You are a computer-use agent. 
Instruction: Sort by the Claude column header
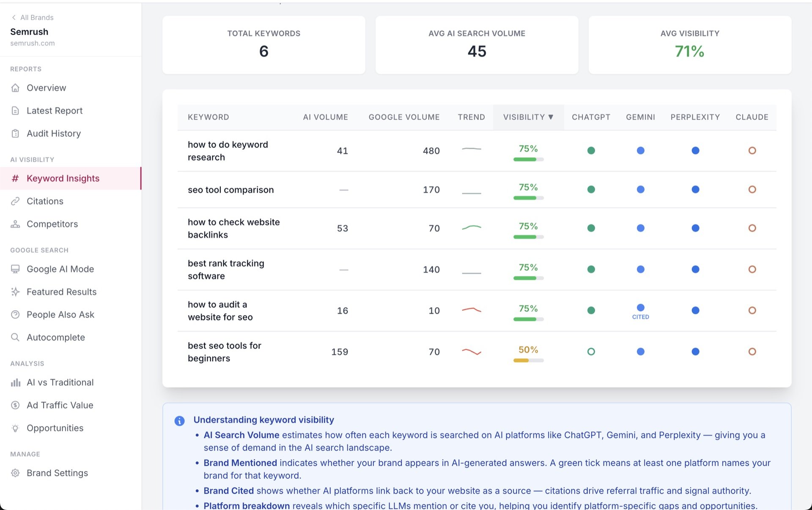click(x=752, y=117)
